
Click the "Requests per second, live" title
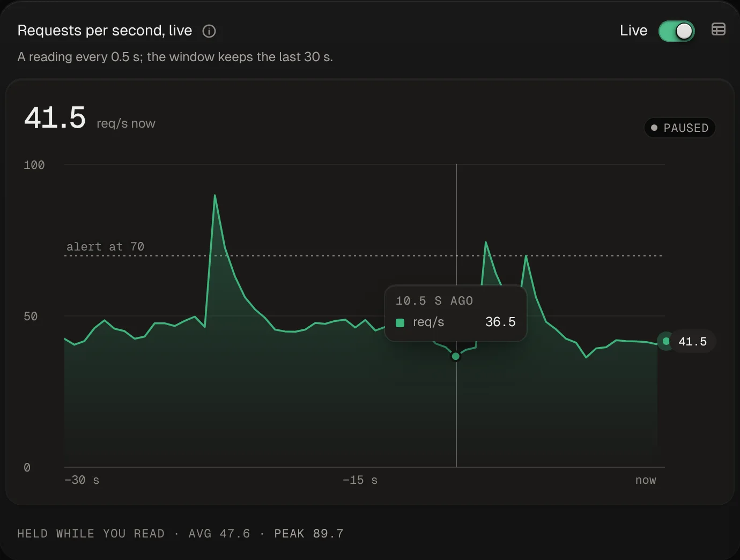click(x=105, y=31)
